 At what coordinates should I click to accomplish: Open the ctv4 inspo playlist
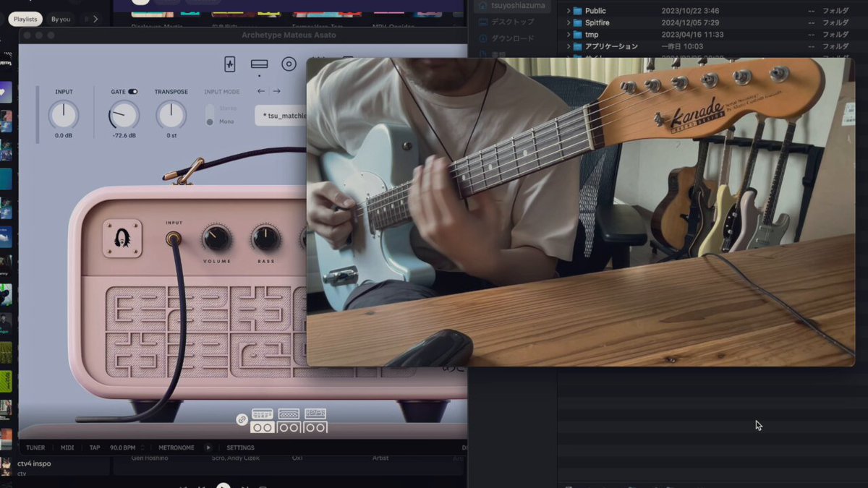point(33,463)
